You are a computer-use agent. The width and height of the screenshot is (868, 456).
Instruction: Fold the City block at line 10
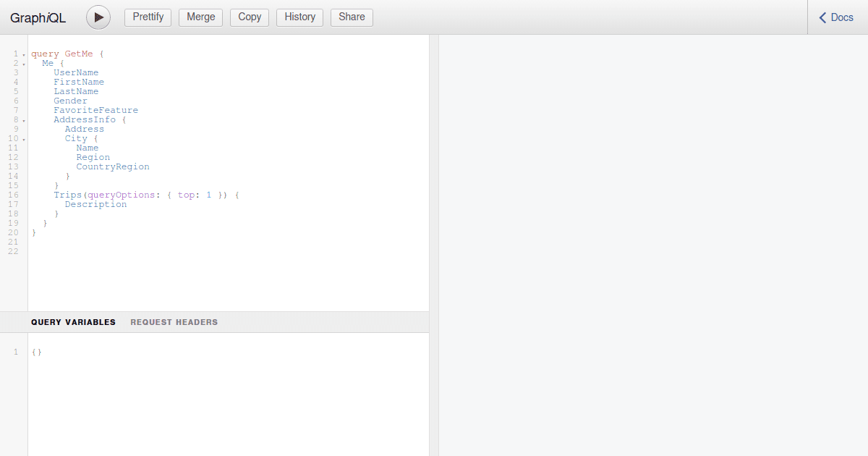(x=23, y=138)
